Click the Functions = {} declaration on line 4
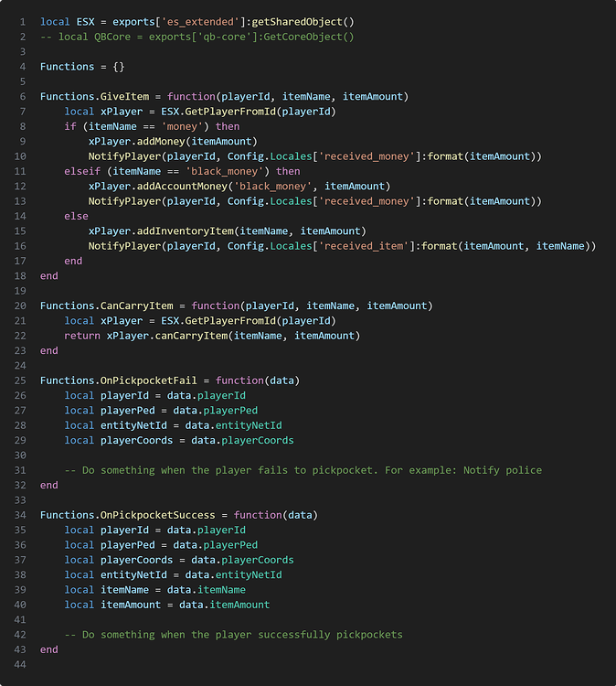The height and width of the screenshot is (686, 616). [x=82, y=67]
